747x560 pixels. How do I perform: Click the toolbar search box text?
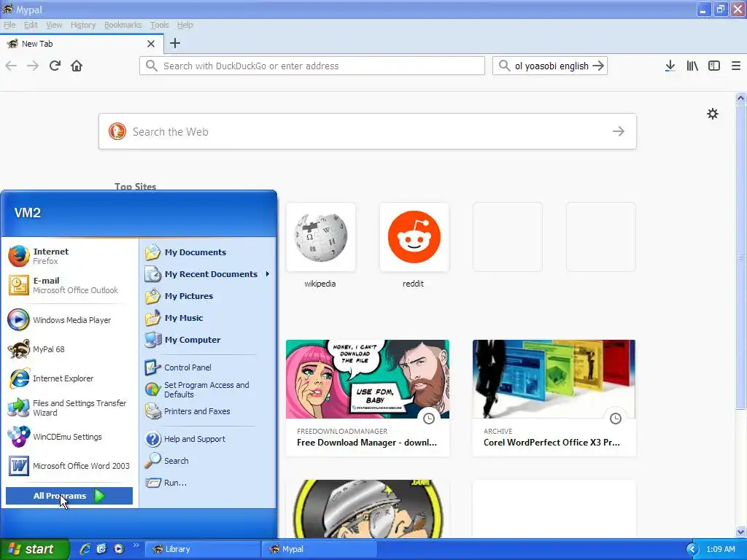click(551, 66)
